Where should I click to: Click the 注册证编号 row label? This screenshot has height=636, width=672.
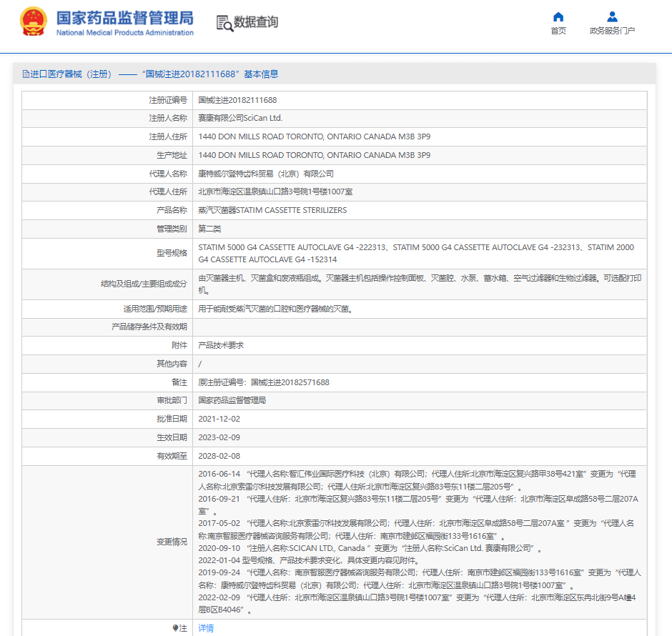(168, 100)
